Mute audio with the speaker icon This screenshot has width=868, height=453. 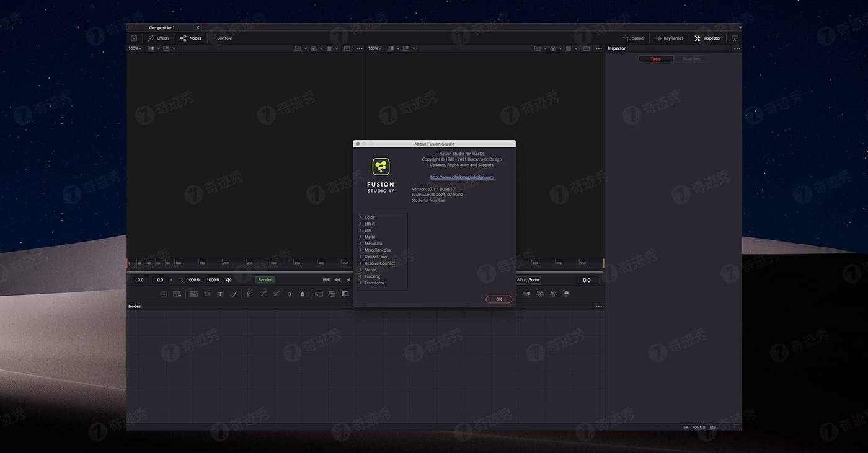(228, 280)
